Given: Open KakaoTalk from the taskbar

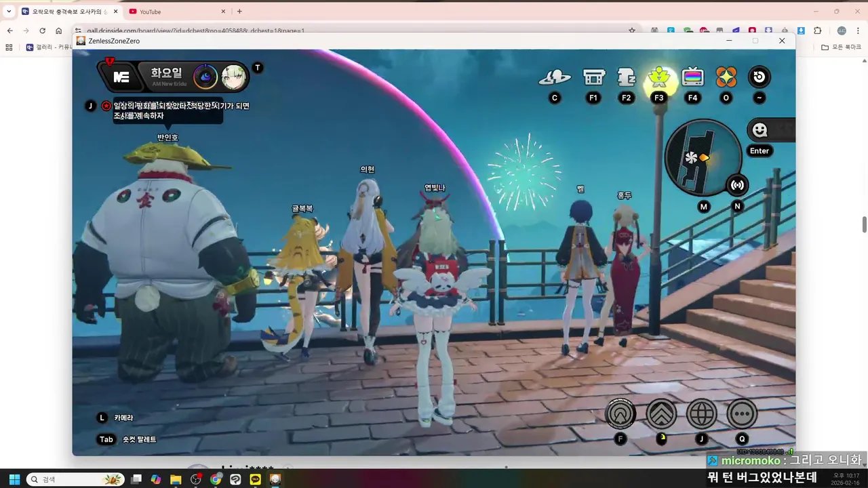Looking at the screenshot, I should pos(256,479).
